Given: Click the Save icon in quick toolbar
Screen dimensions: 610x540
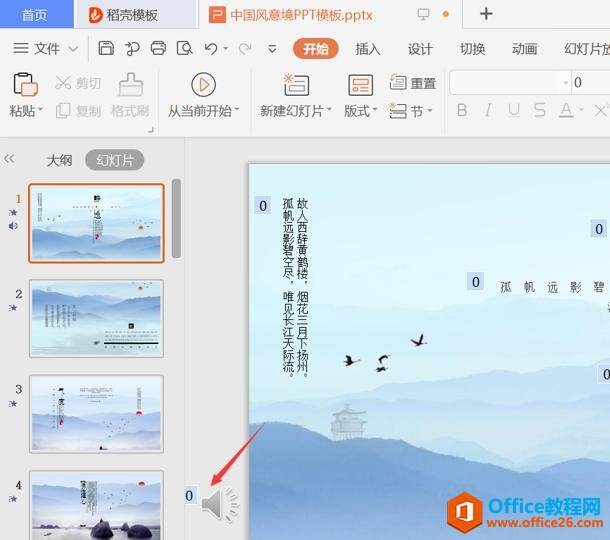Looking at the screenshot, I should coord(106,49).
